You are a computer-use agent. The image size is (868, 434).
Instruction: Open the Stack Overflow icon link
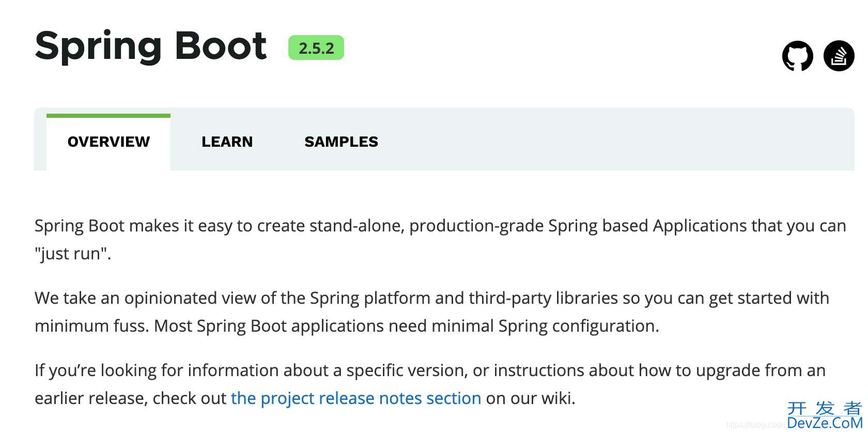pyautogui.click(x=839, y=56)
